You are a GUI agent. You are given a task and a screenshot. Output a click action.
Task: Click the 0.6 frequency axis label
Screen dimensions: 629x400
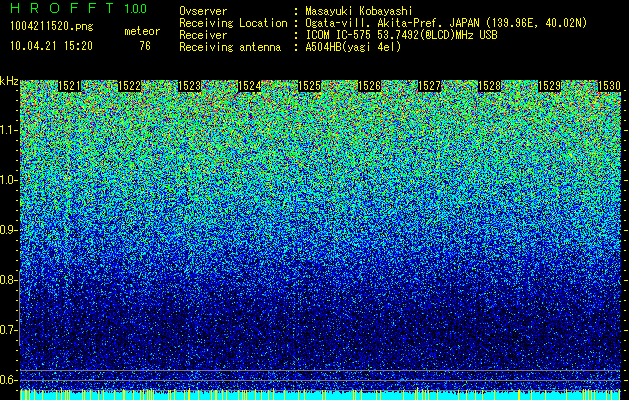(9, 380)
